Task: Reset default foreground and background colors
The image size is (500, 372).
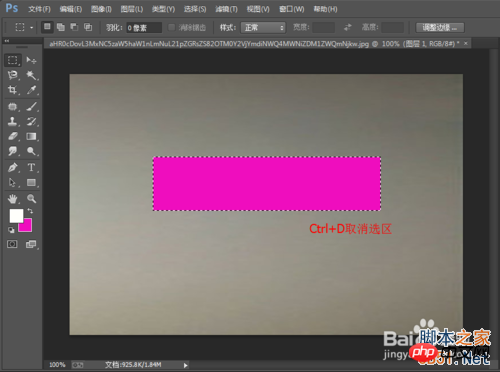Action: pos(11,230)
